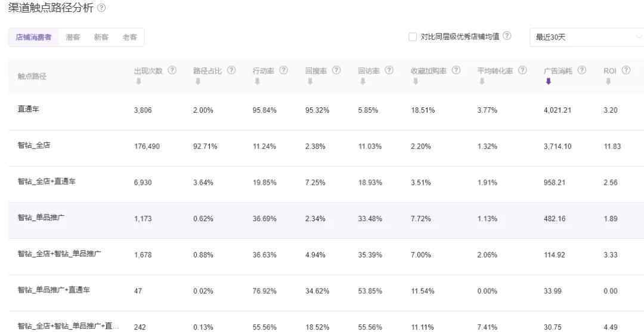Sort by 广告消耗 using purple arrow
644x332 pixels.
click(549, 82)
